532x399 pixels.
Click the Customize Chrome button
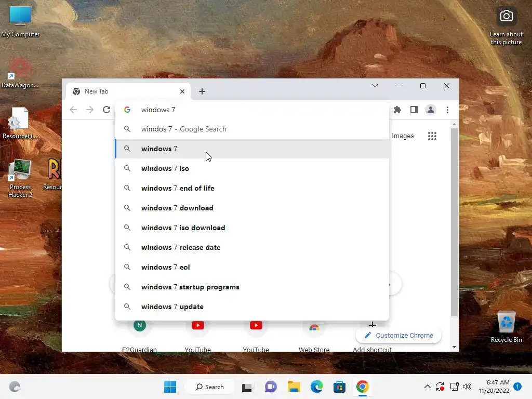398,335
